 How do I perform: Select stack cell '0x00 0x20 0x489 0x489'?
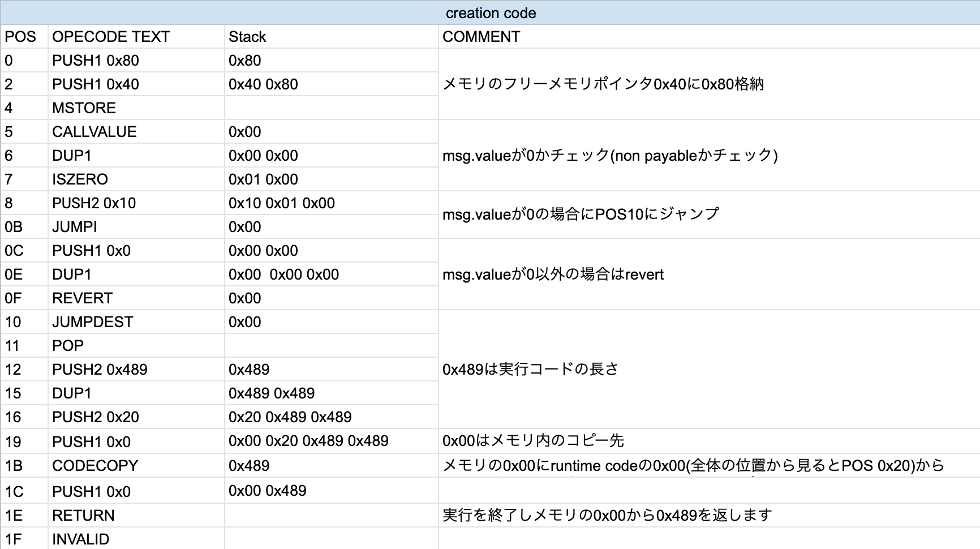[x=331, y=441]
